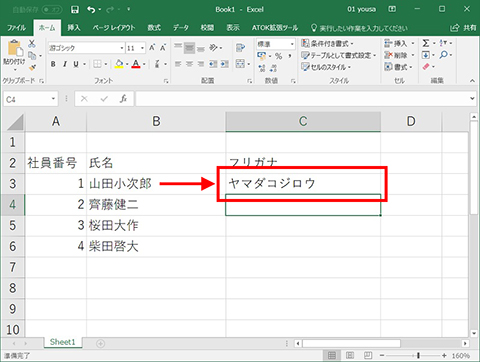Image resolution: width=480 pixels, height=362 pixels.
Task: Switch to the ATOK extension tools tab
Action: (275, 28)
